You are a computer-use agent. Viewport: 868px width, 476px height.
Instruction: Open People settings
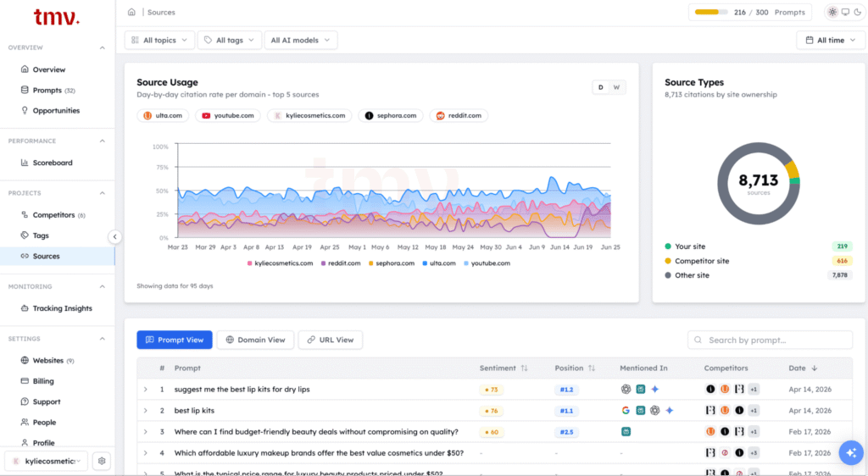(x=44, y=423)
